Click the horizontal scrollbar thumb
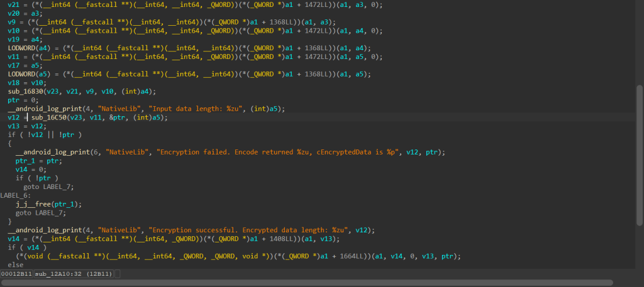The width and height of the screenshot is (644, 287). tap(306, 283)
